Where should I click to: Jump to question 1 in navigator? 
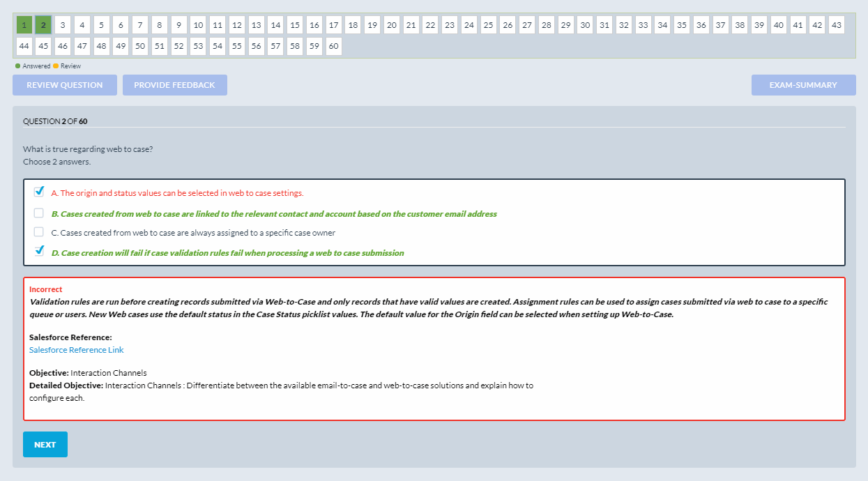coord(24,26)
